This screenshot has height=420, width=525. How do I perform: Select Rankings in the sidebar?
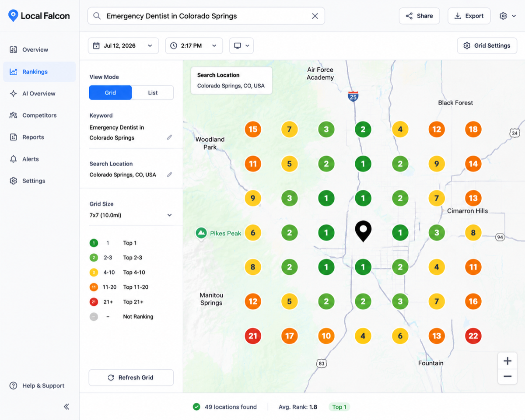pyautogui.click(x=39, y=72)
